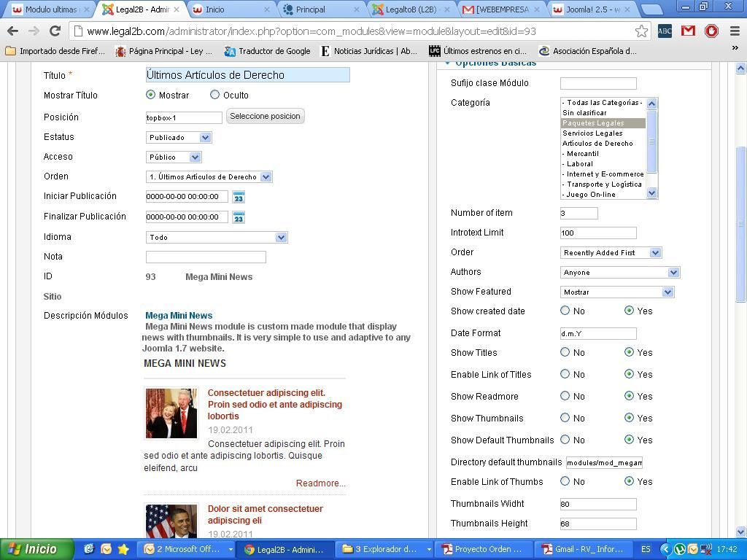Click the browser address bar URL

point(311,31)
